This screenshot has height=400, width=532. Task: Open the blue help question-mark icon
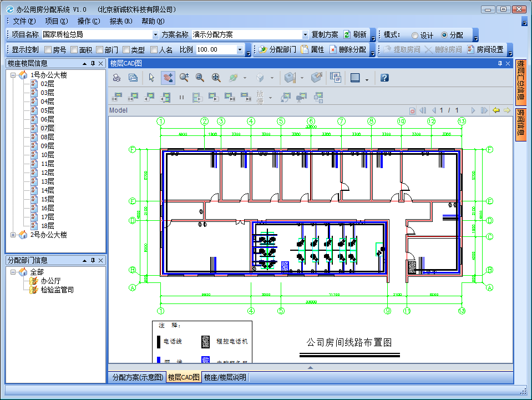384,78
